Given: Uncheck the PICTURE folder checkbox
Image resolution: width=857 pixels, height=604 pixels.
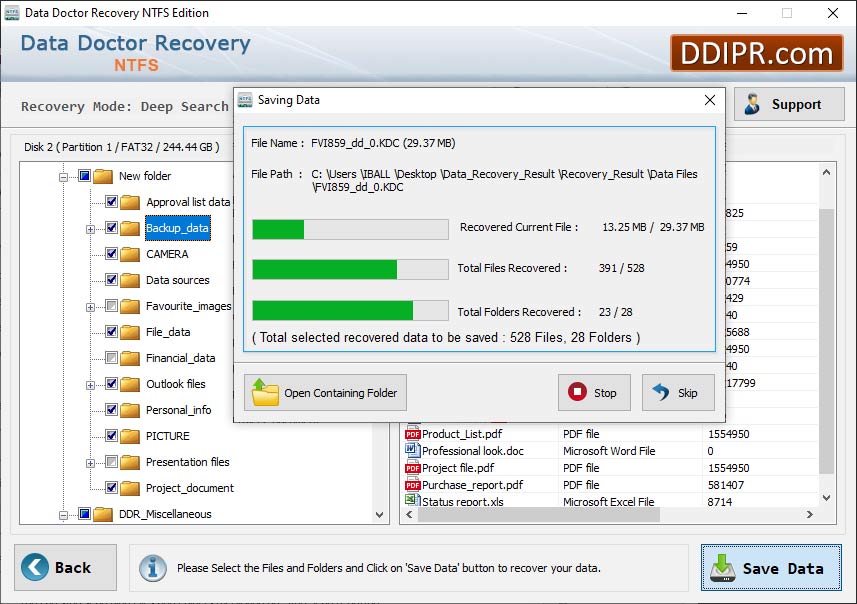Looking at the screenshot, I should [x=111, y=436].
